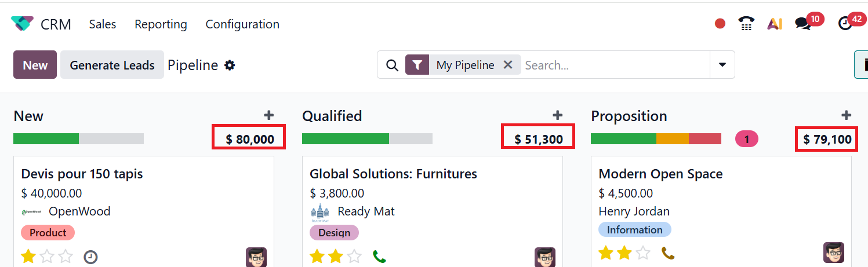
Task: Add a quick lead in New column
Action: 268,115
